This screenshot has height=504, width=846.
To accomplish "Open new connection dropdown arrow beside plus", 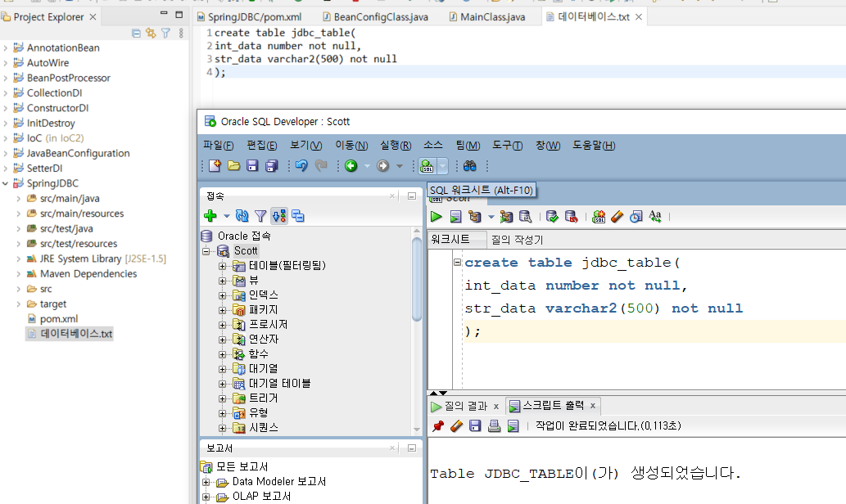I will [x=227, y=216].
